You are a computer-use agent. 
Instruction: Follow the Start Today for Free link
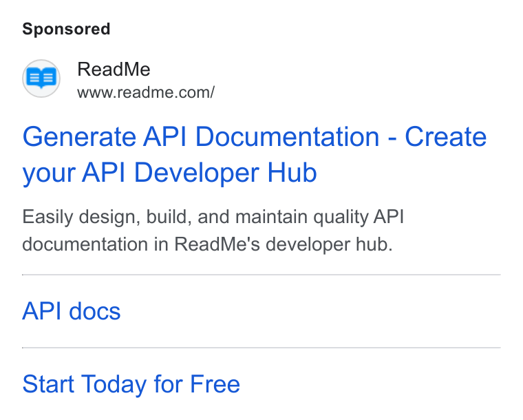(x=131, y=384)
